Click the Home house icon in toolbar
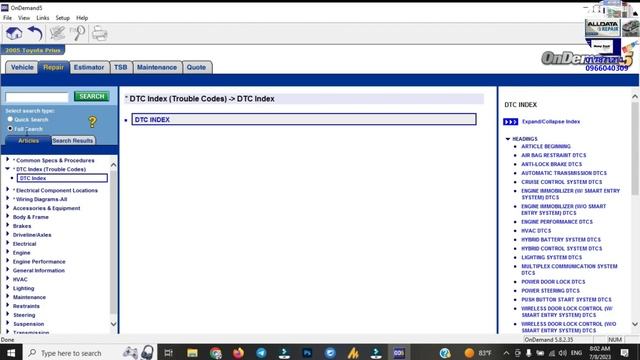The image size is (640, 360). coord(14,33)
